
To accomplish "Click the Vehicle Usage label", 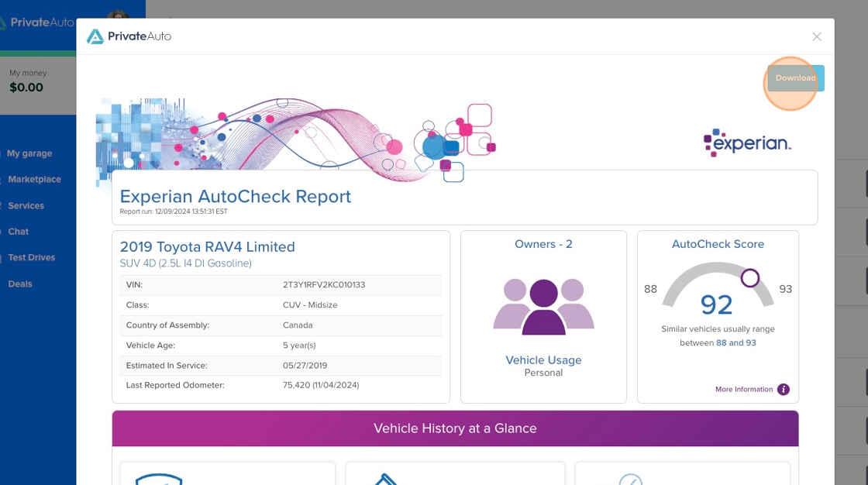I will (543, 359).
